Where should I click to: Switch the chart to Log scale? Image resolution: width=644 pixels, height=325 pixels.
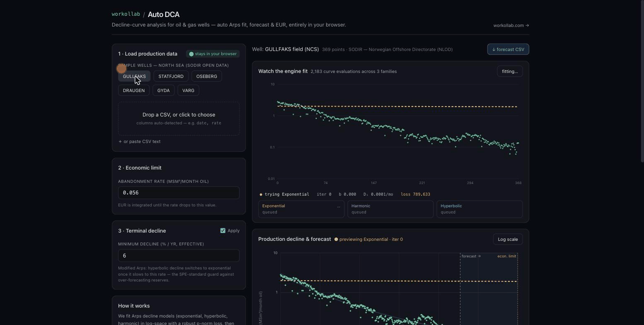coord(508,239)
